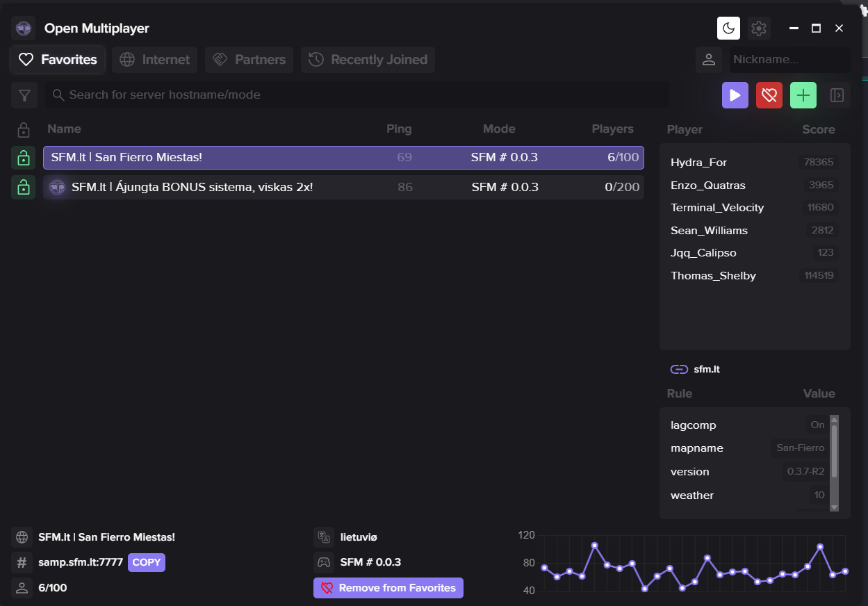Viewport: 868px width, 606px height.
Task: Switch to the Internet tab
Action: 154,60
